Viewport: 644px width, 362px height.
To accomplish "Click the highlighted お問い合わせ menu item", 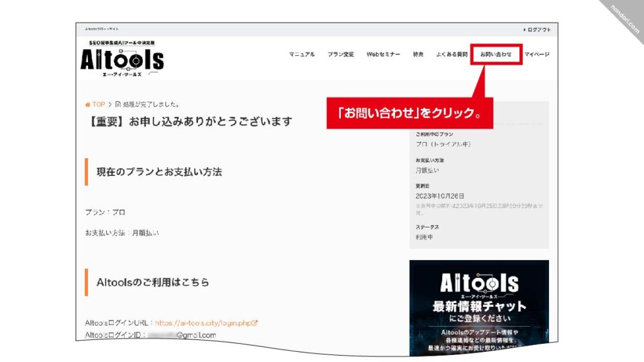I will (496, 55).
